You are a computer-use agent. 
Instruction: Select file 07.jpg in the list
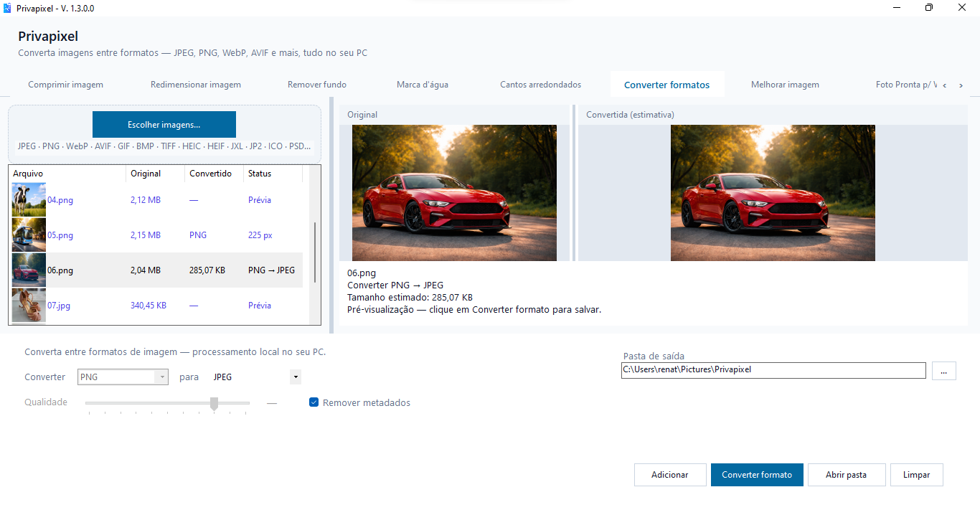click(x=157, y=306)
